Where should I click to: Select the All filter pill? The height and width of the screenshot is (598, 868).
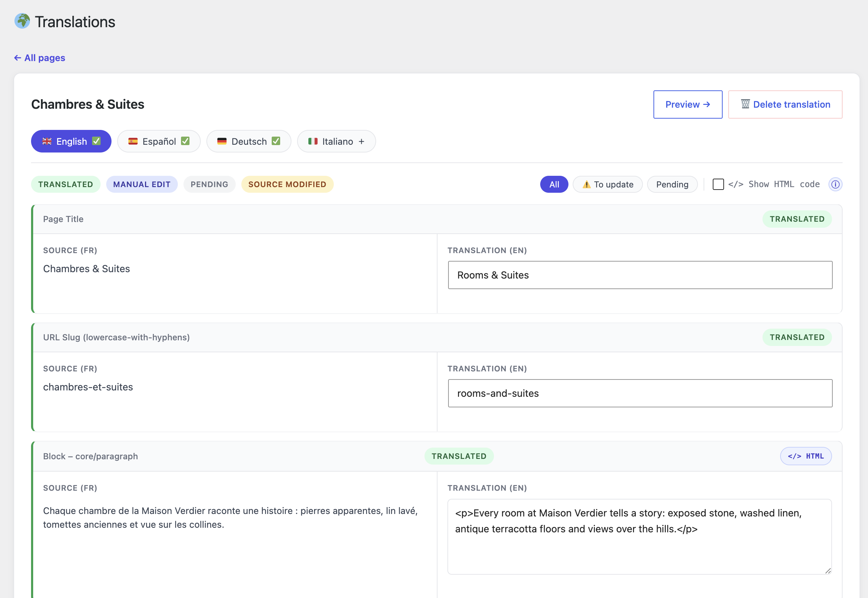[554, 184]
